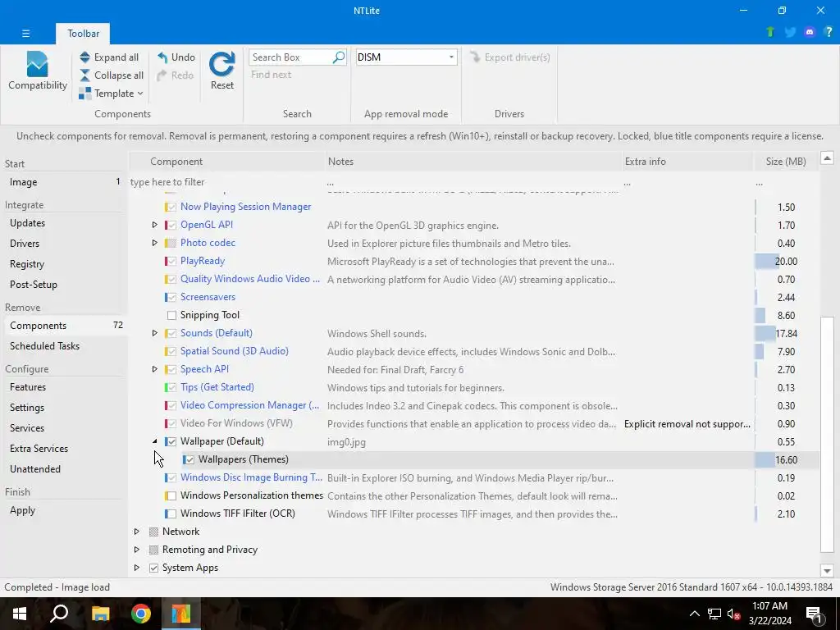The width and height of the screenshot is (840, 630).
Task: Click the Export driver(s) icon
Action: (x=475, y=57)
